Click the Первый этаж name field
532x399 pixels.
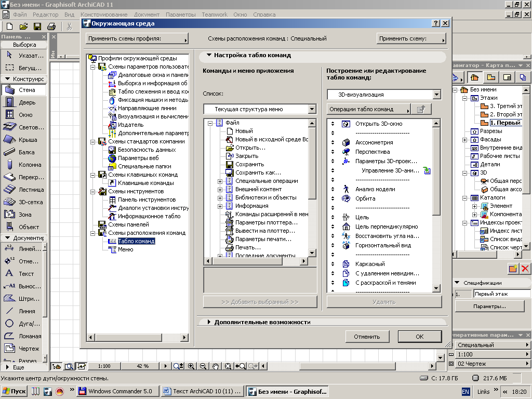(502, 294)
